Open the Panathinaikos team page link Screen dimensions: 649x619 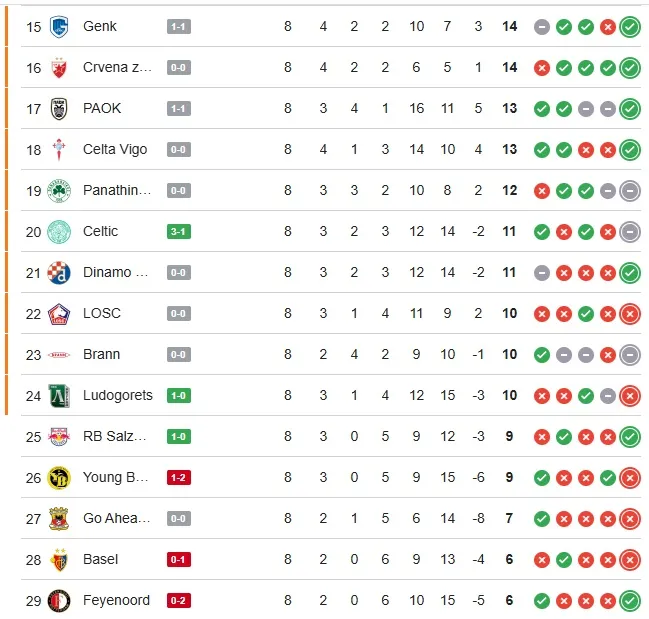[x=116, y=190]
